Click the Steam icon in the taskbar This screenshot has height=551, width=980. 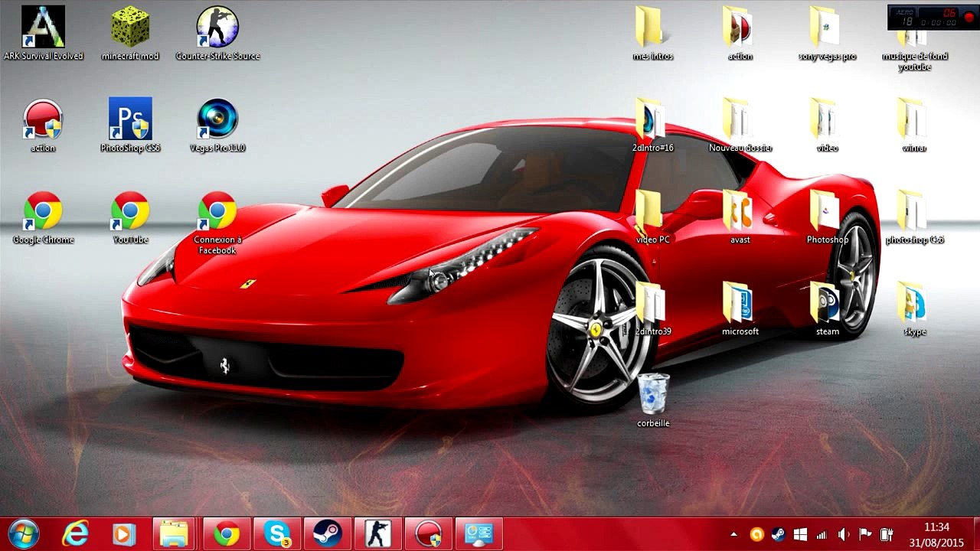click(x=327, y=533)
